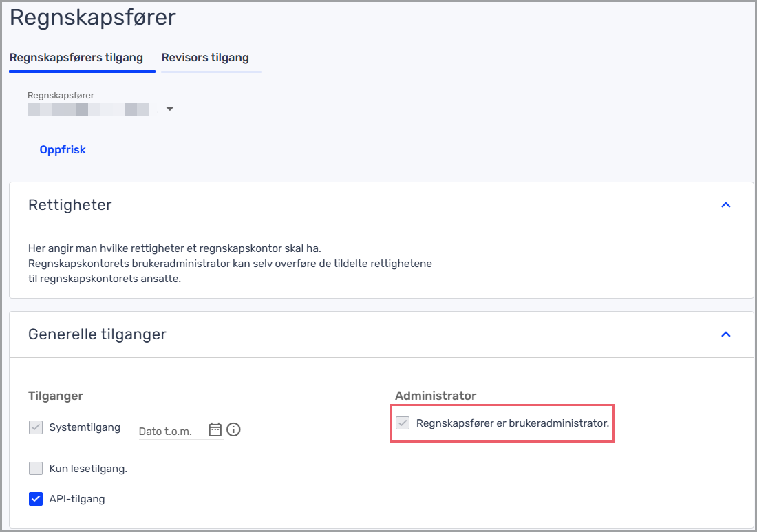Click the brukeradministrator label text

coord(512,423)
